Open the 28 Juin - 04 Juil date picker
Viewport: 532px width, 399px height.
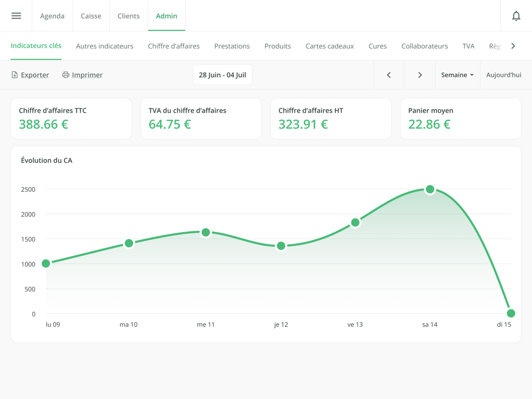coord(222,75)
